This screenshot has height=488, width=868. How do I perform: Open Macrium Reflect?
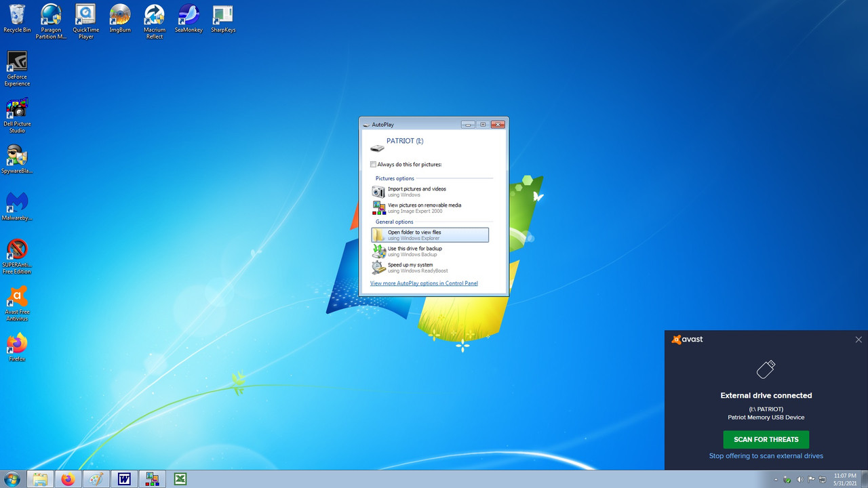point(154,15)
